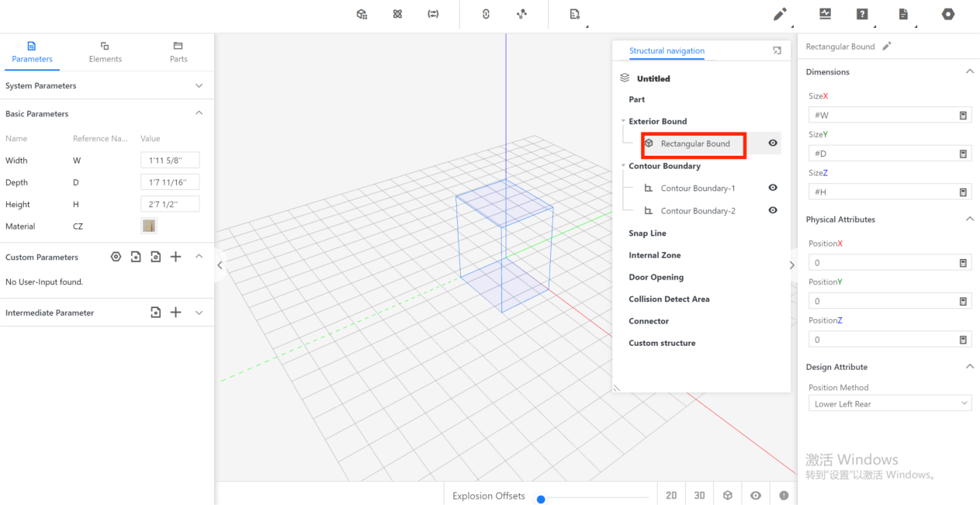Screen dimensions: 980x505
Task: Open the Position Method dropdown
Action: pos(888,403)
